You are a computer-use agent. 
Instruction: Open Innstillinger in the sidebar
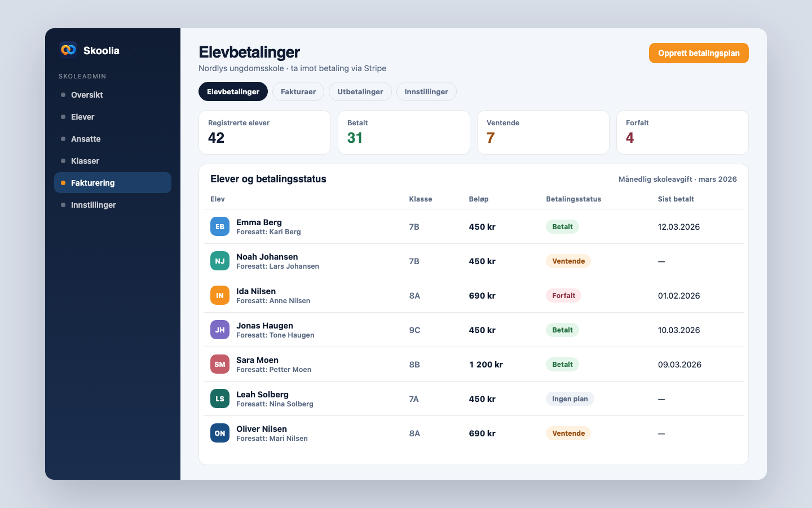pyautogui.click(x=113, y=205)
